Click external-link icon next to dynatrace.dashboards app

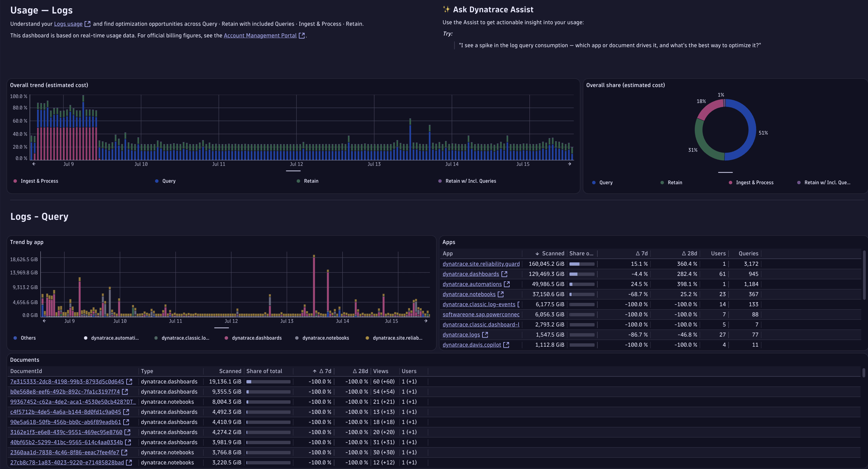504,274
